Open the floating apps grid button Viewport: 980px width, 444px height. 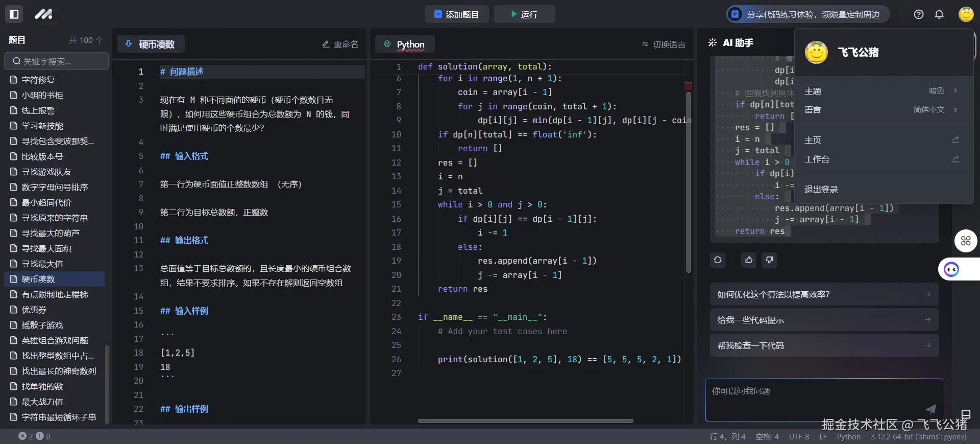pyautogui.click(x=966, y=241)
